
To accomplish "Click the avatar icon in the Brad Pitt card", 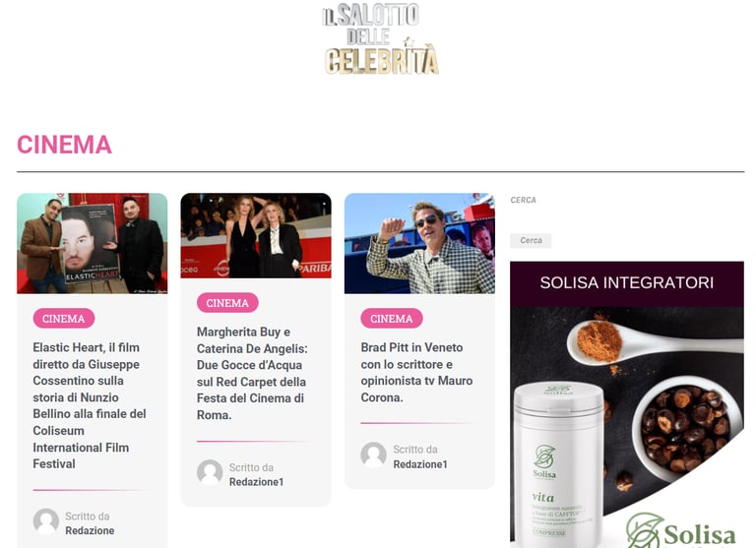I will click(x=374, y=455).
